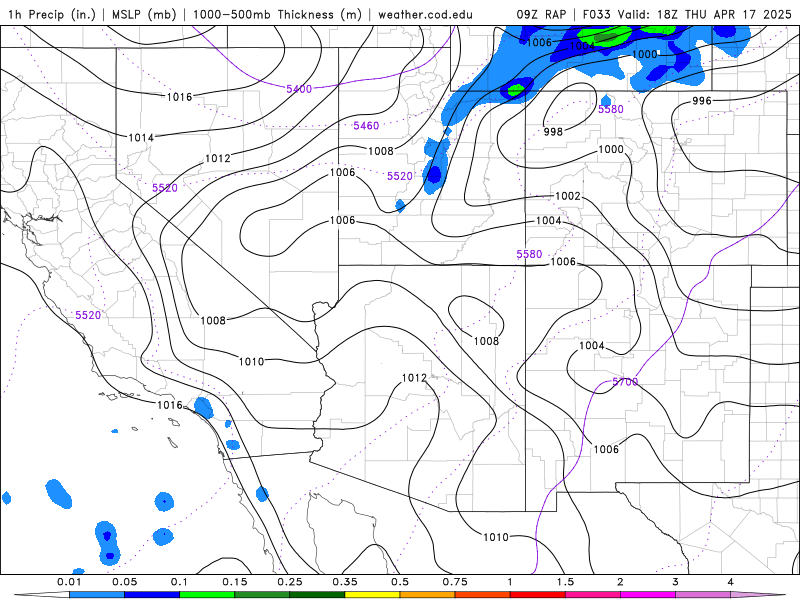Click the light blue 0.01 legend swatch
The height and width of the screenshot is (600, 800).
pyautogui.click(x=96, y=595)
